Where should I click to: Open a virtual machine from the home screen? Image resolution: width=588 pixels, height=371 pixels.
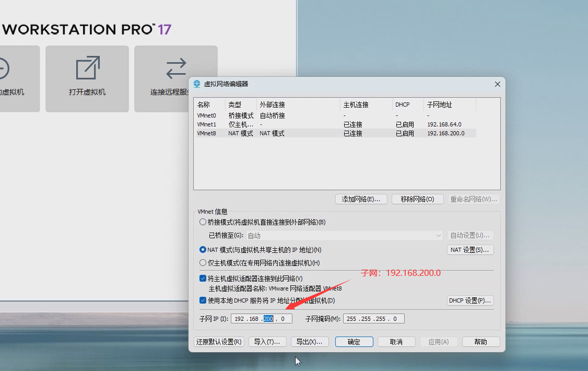87,78
